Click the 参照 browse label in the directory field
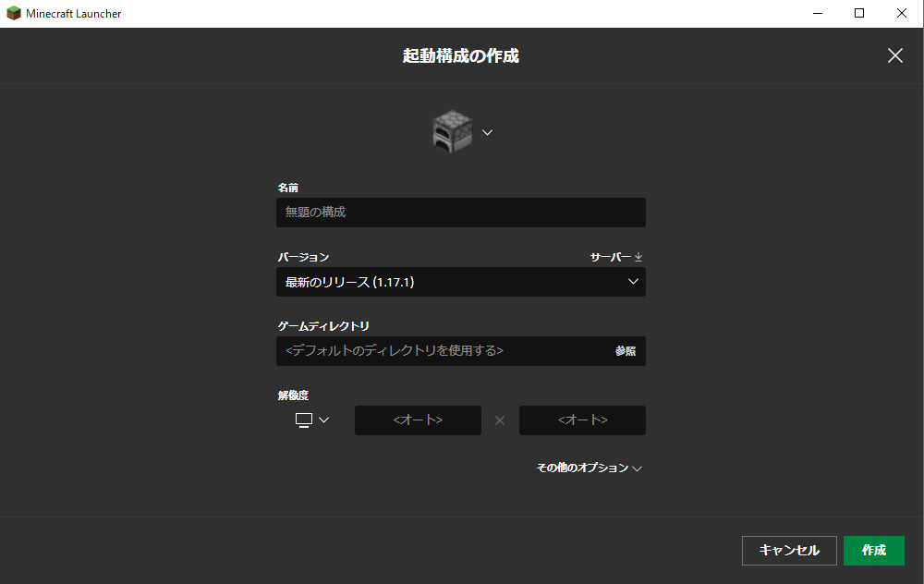 pyautogui.click(x=624, y=351)
